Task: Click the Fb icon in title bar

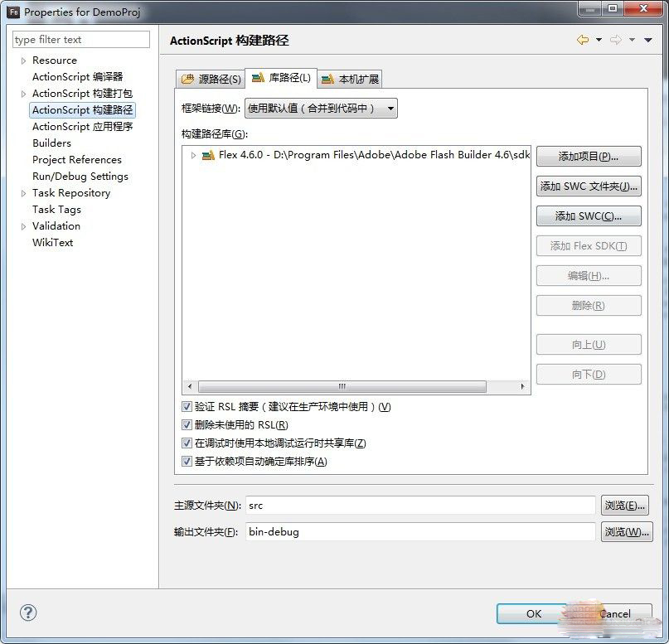Action: (13, 12)
